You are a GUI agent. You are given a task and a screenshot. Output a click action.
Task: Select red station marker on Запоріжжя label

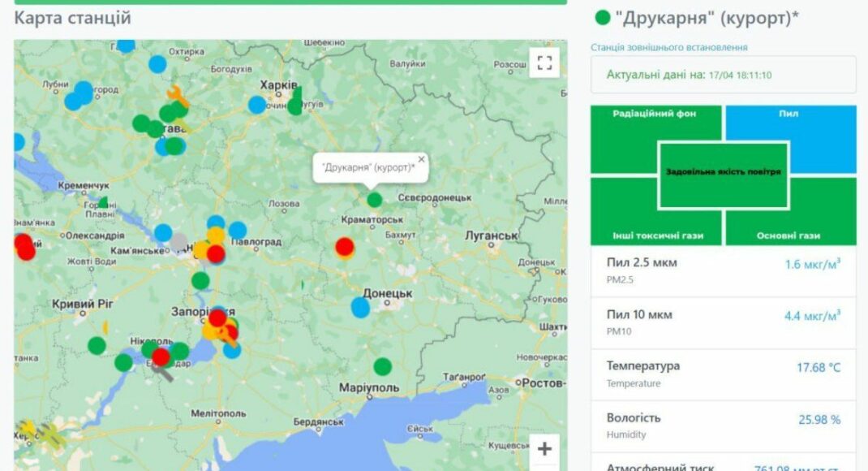point(217,318)
